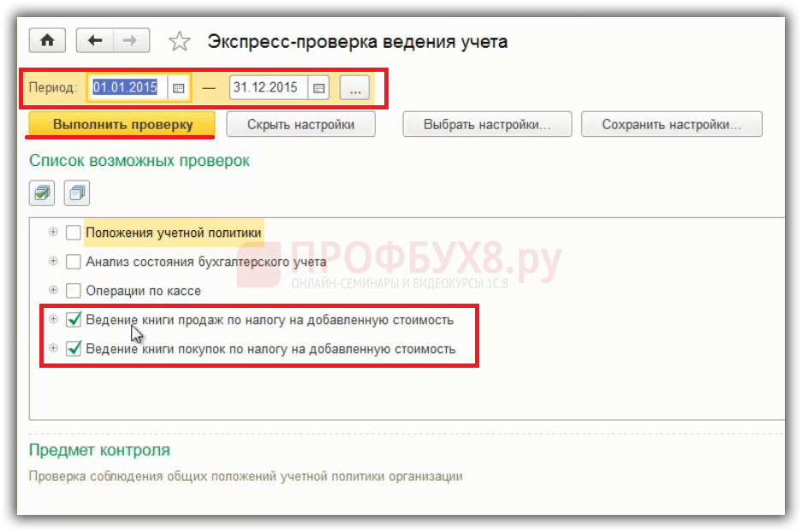Select row Анализ состояния бухгалтерского учета

[x=206, y=262]
